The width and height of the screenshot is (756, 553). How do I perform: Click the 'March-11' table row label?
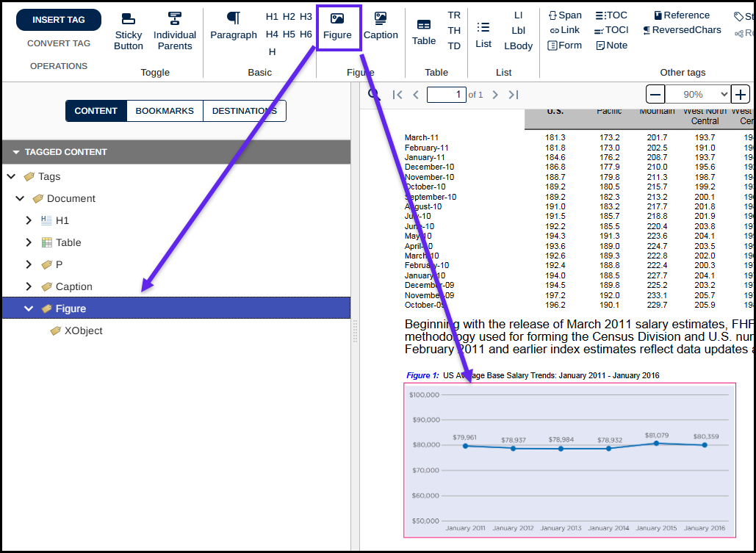pyautogui.click(x=422, y=137)
